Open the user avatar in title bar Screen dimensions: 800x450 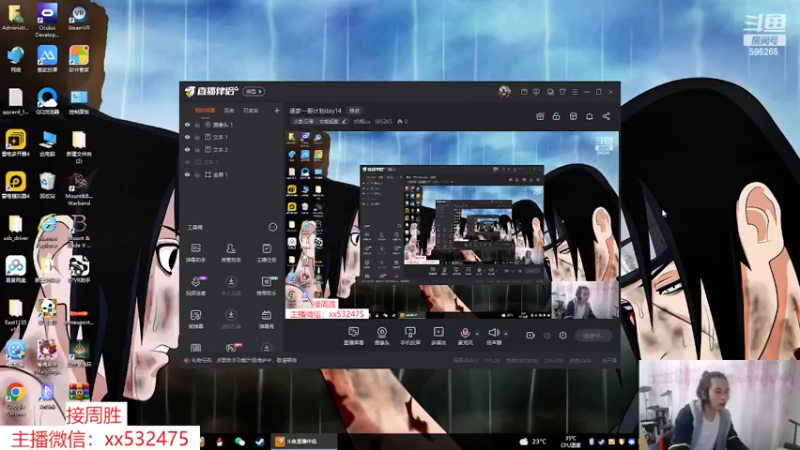(x=504, y=91)
